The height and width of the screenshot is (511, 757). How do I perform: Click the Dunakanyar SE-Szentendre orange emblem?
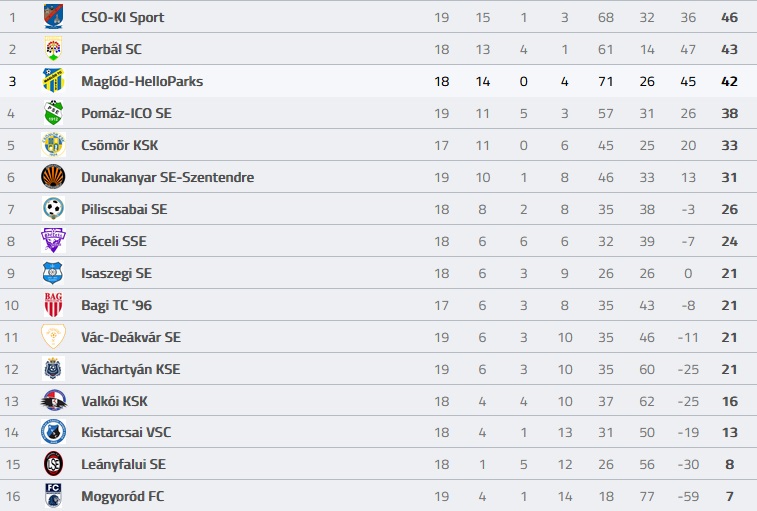point(53,177)
